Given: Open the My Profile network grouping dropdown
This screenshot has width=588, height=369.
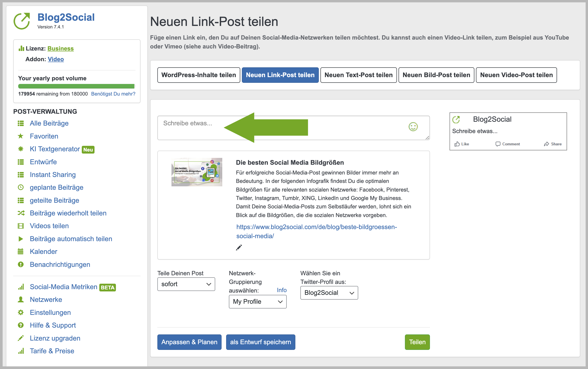Looking at the screenshot, I should tap(258, 302).
